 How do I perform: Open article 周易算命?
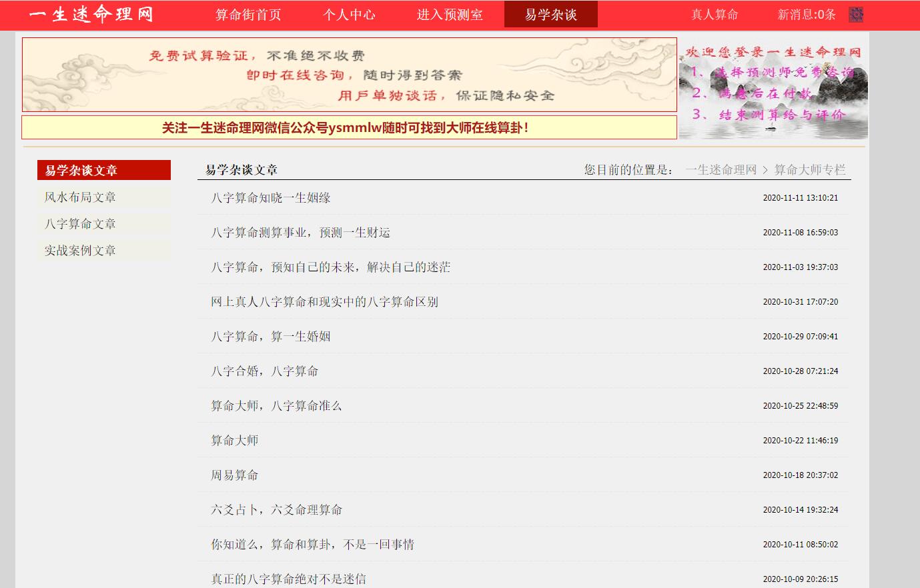click(235, 475)
